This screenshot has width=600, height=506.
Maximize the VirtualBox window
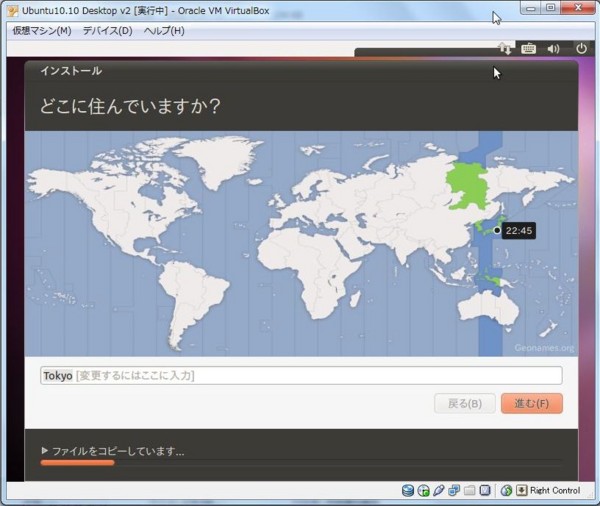coord(550,8)
